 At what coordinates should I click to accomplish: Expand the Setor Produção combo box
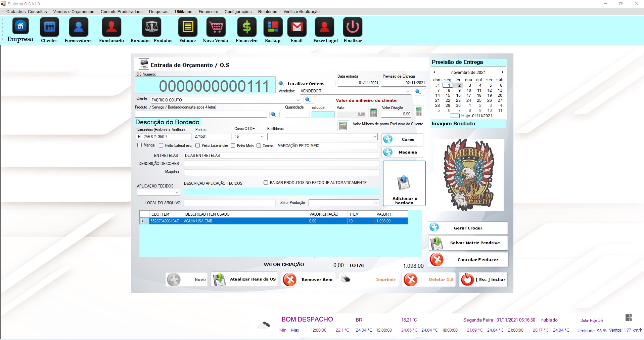click(x=376, y=203)
